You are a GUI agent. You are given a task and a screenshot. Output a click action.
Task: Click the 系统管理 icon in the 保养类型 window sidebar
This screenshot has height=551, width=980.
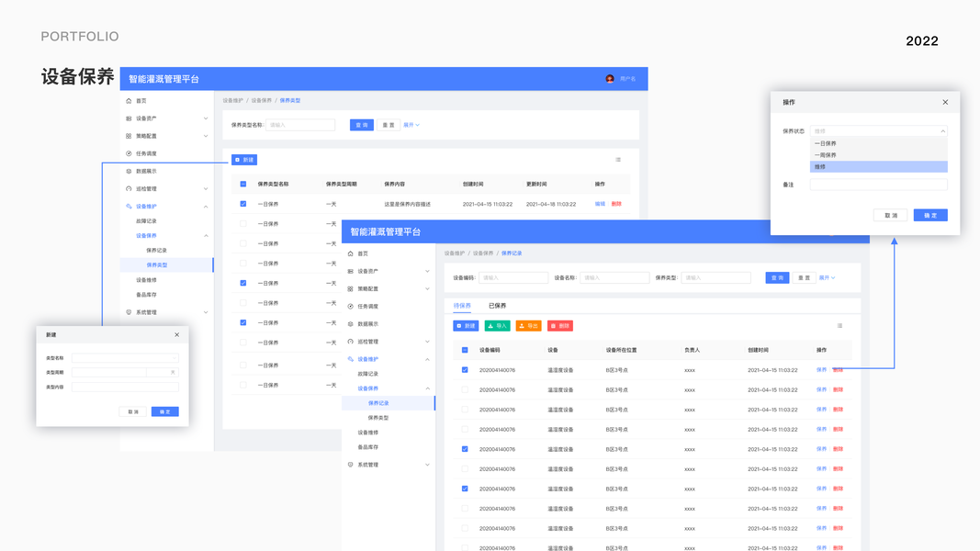[x=129, y=311]
